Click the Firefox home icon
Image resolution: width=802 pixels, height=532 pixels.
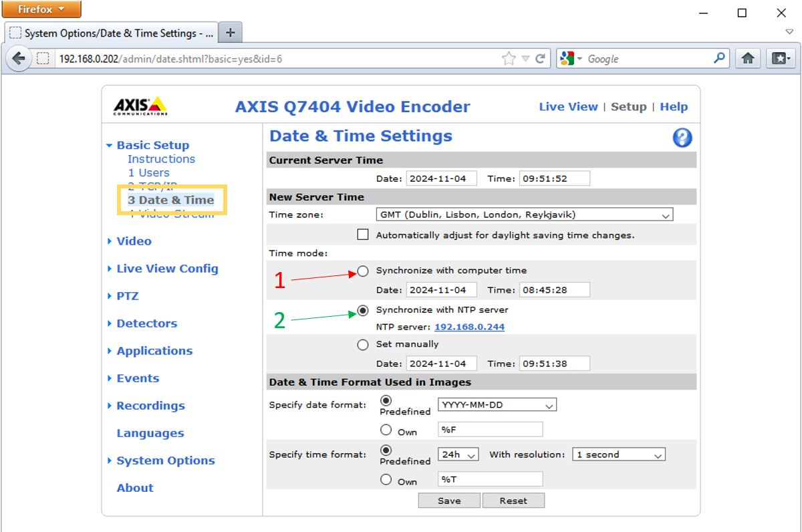pyautogui.click(x=748, y=59)
